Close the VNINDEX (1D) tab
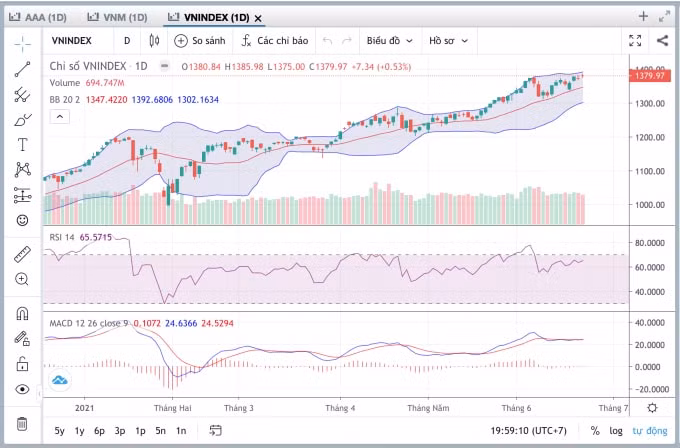Viewport: 680px width, 448px height. [258, 18]
